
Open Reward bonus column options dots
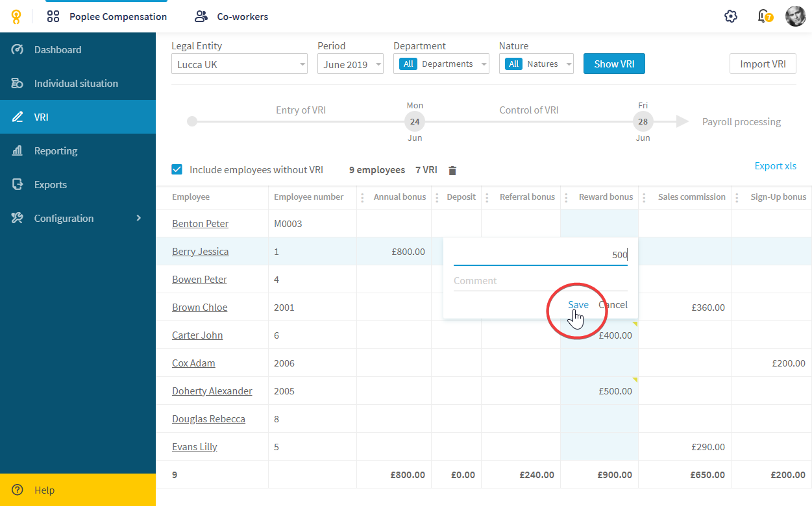click(x=567, y=197)
